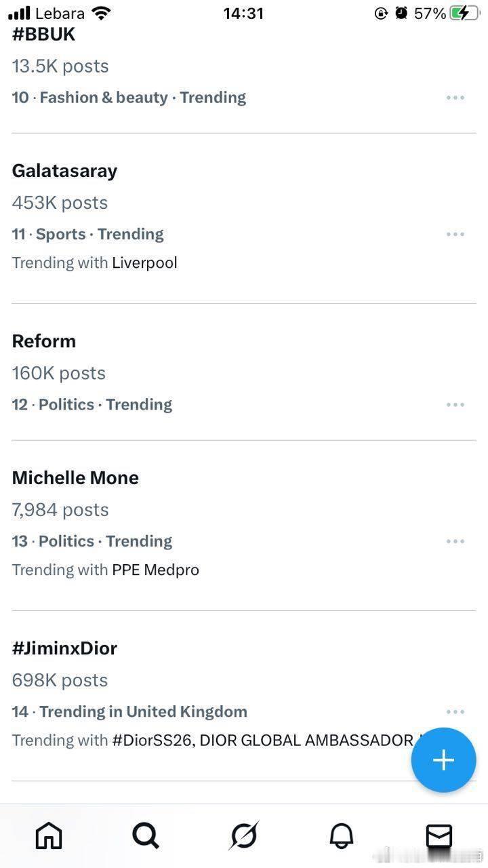Image resolution: width=488 pixels, height=868 pixels.
Task: Open the Home tab icon
Action: coord(49,836)
